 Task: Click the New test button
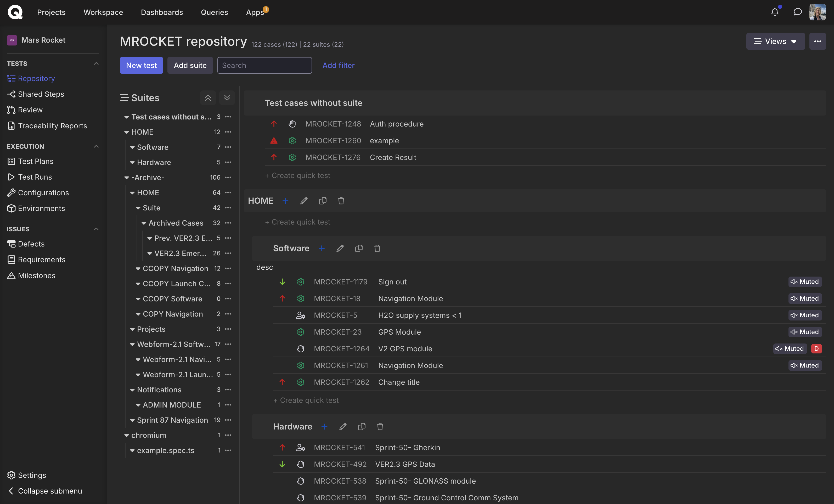click(141, 65)
